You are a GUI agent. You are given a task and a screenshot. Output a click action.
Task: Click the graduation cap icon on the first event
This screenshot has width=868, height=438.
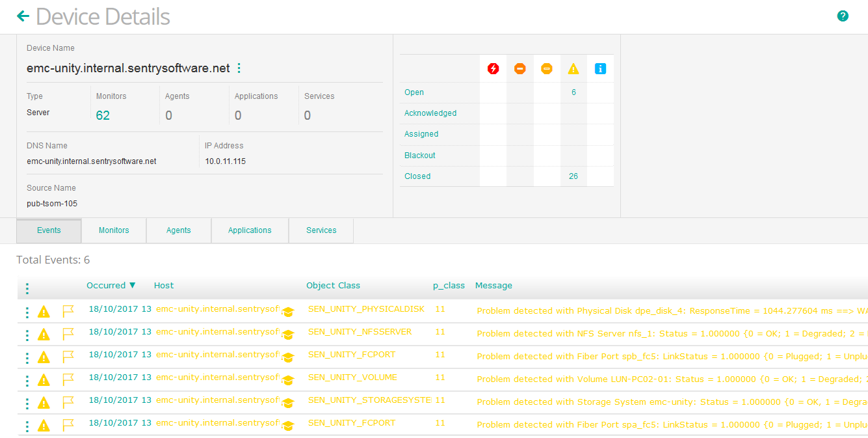pyautogui.click(x=288, y=312)
